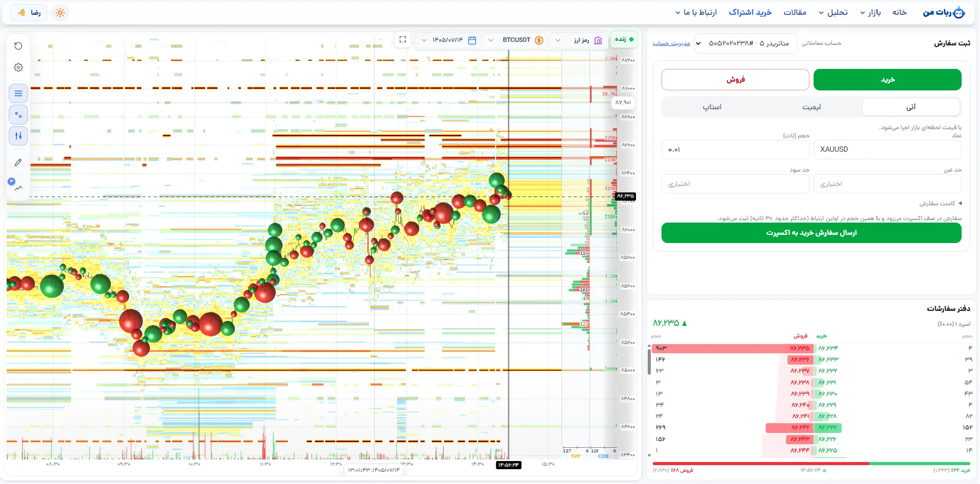Click the حد ضرر stop-loss field
Image resolution: width=980 pixels, height=484 pixels.
[x=888, y=184]
